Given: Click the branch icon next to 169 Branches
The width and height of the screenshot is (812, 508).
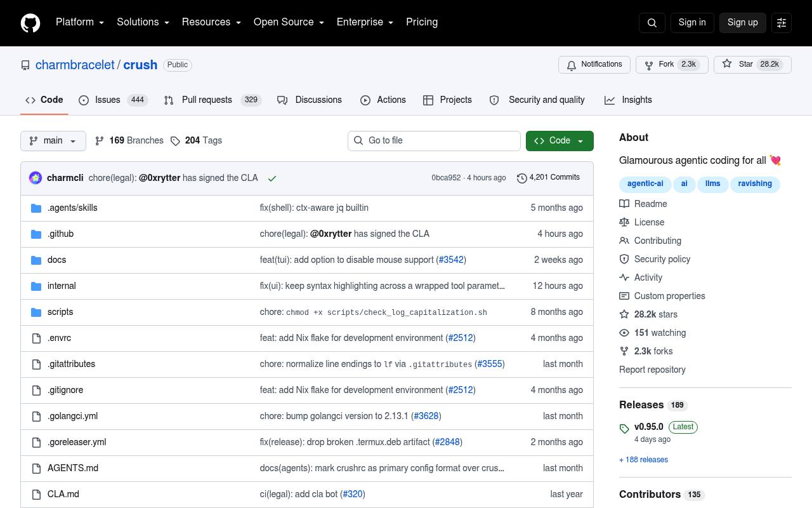Looking at the screenshot, I should 100,141.
